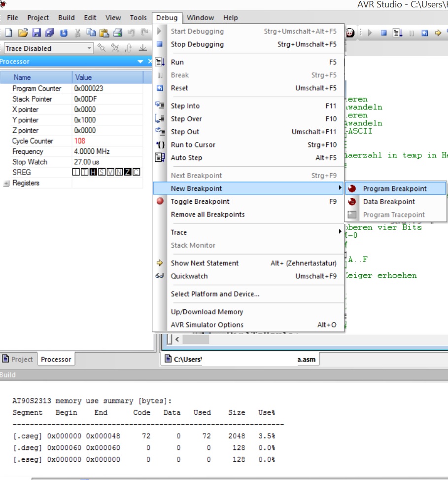The image size is (448, 480).
Task: Click the Undo toolbar icon
Action: (131, 33)
